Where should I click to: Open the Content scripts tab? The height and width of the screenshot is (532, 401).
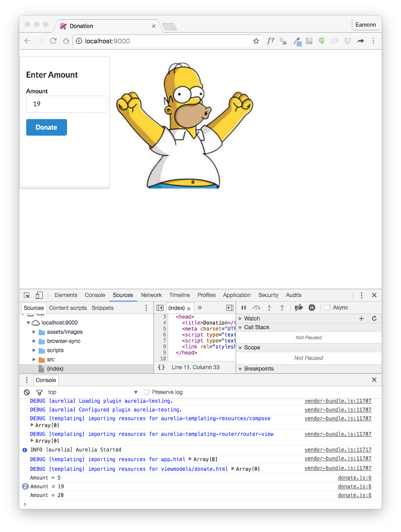(x=68, y=308)
